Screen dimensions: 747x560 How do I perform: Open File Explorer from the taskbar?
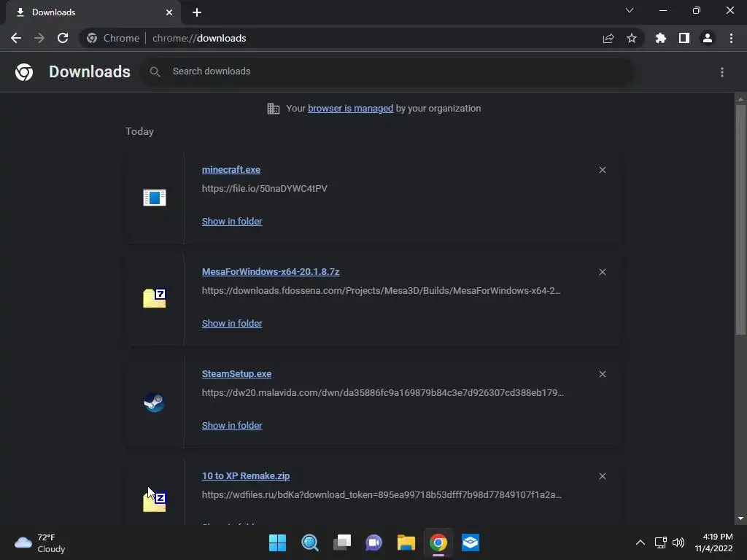click(x=406, y=542)
